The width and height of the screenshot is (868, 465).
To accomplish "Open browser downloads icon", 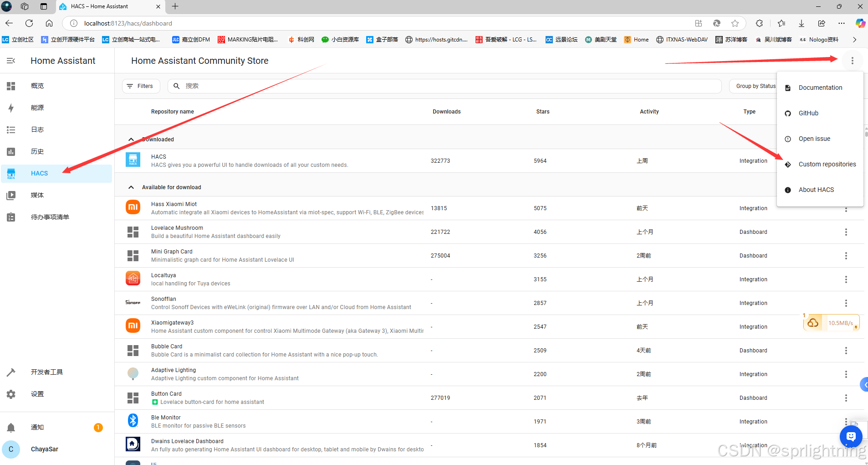I will [x=802, y=23].
